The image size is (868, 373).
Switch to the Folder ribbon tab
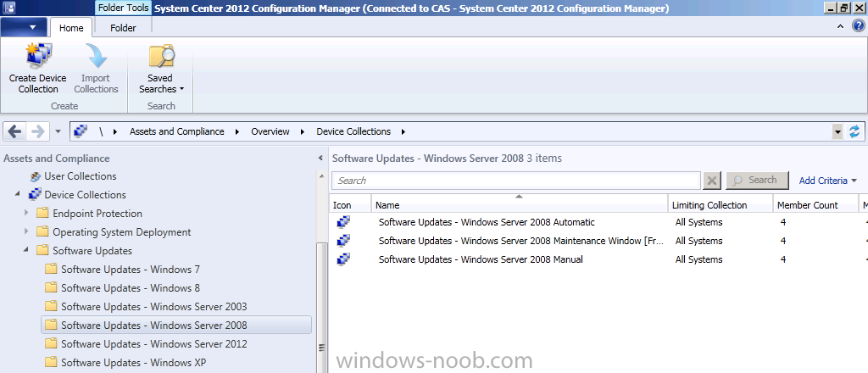tap(123, 28)
